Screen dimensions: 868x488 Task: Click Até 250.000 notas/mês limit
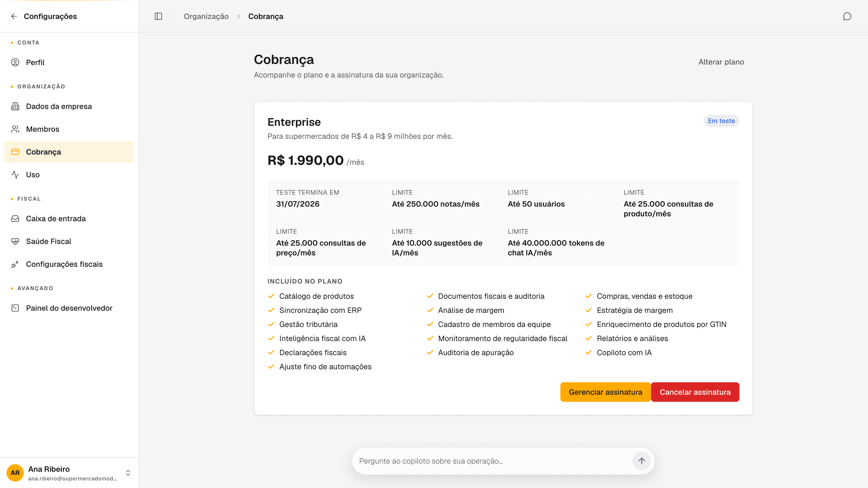(x=436, y=204)
